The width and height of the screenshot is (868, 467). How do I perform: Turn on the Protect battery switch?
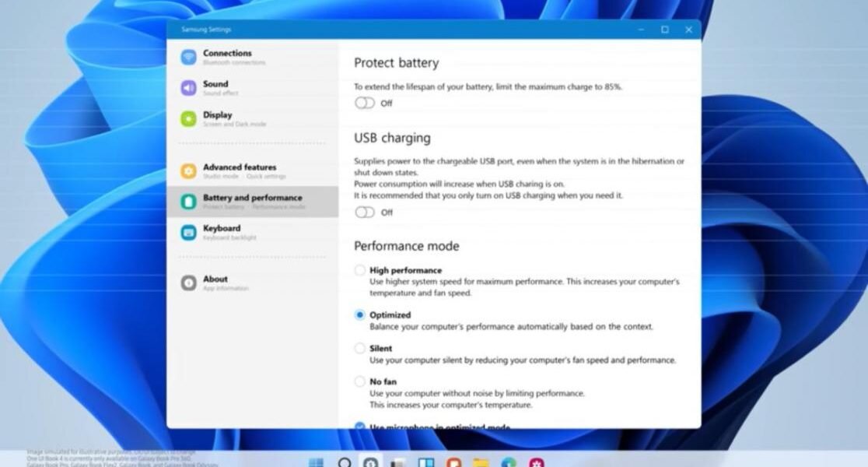point(365,103)
